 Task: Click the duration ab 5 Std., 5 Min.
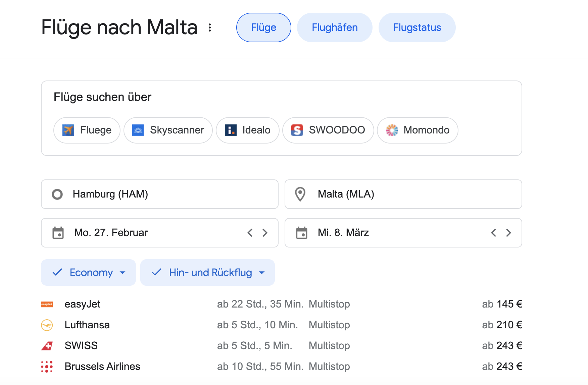tap(254, 346)
